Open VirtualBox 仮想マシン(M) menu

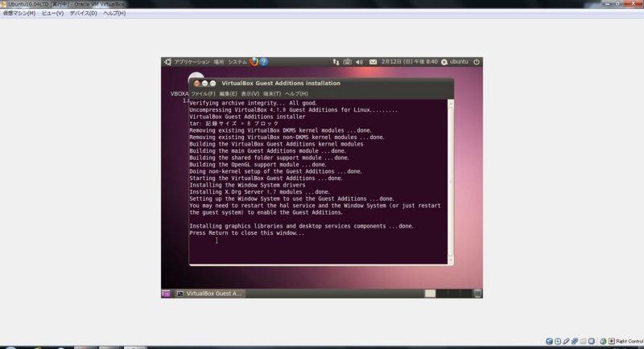click(19, 13)
